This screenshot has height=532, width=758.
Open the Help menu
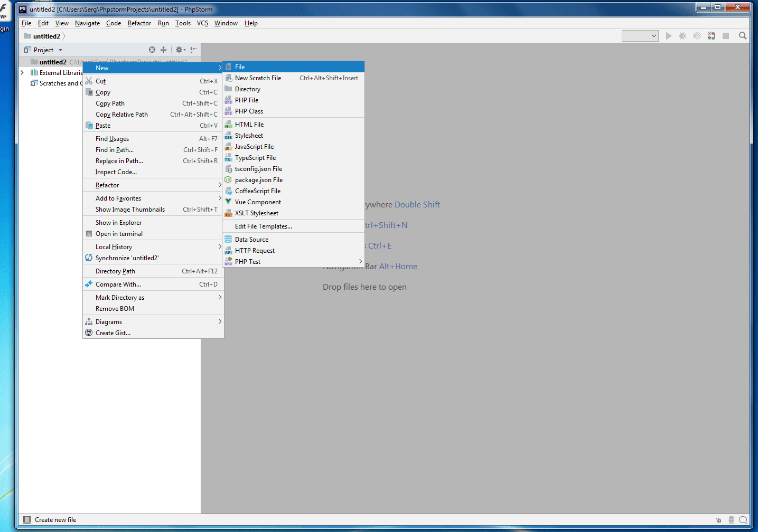(251, 23)
